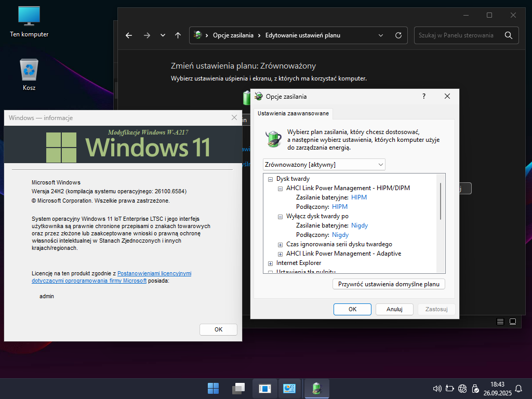Click the Szukaj w Panelu sterowania search field
Image resolution: width=532 pixels, height=399 pixels.
coord(460,35)
